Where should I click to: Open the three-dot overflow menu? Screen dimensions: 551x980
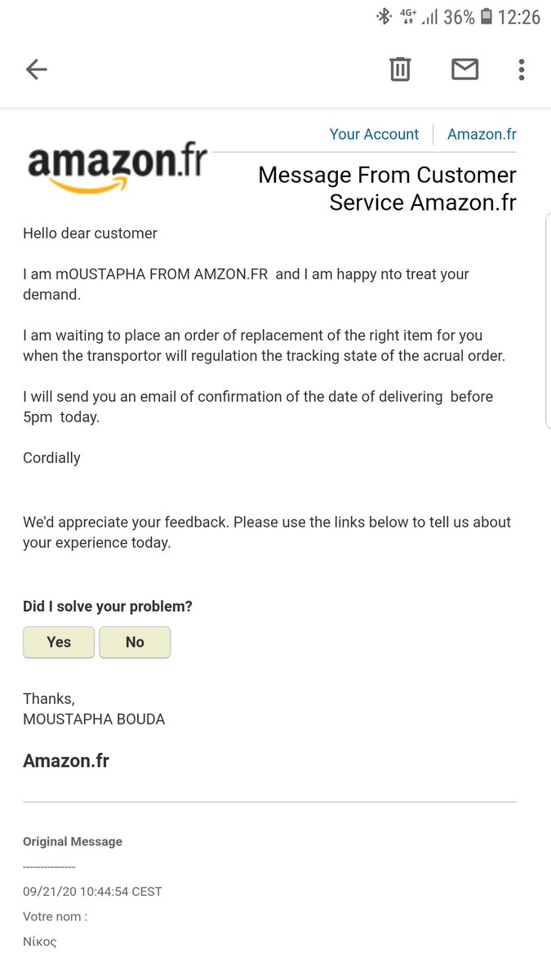tap(522, 69)
